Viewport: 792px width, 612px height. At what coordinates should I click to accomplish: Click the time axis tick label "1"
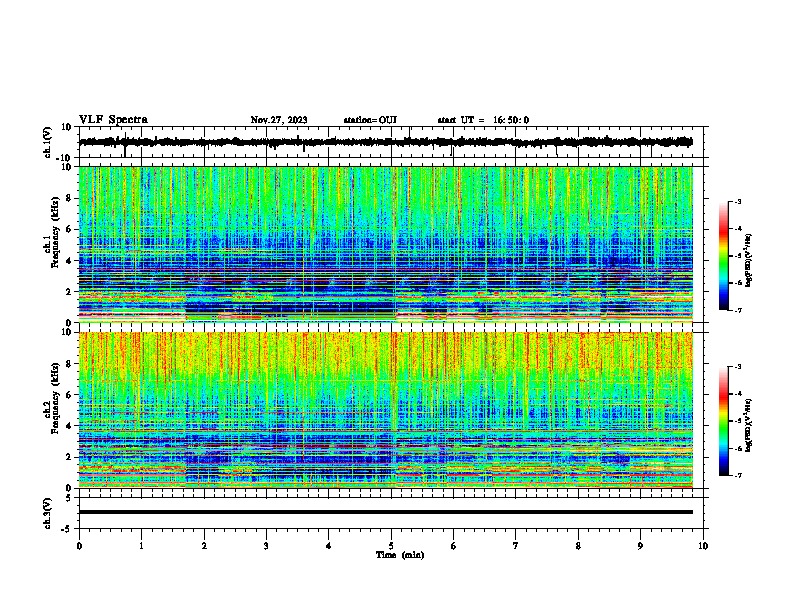pyautogui.click(x=141, y=546)
